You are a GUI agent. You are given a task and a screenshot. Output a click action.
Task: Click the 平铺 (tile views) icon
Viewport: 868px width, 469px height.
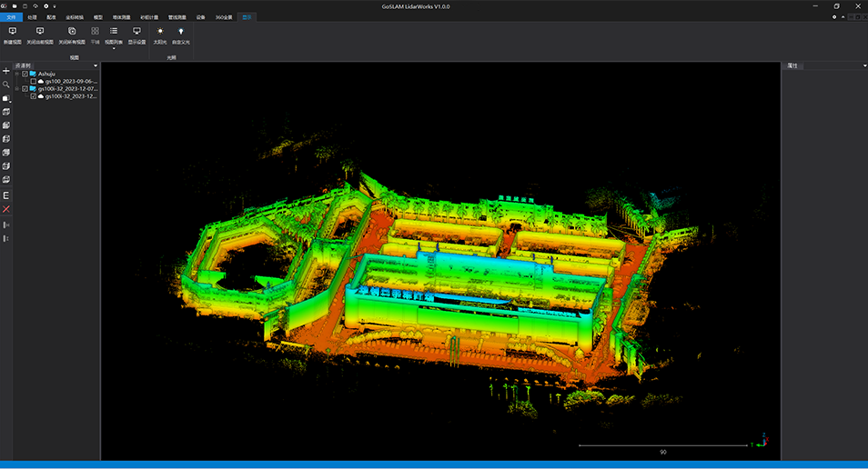click(x=95, y=32)
